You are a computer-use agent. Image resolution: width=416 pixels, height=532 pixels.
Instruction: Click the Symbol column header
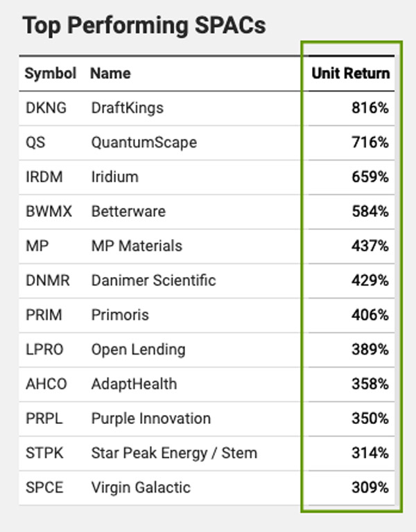click(50, 73)
